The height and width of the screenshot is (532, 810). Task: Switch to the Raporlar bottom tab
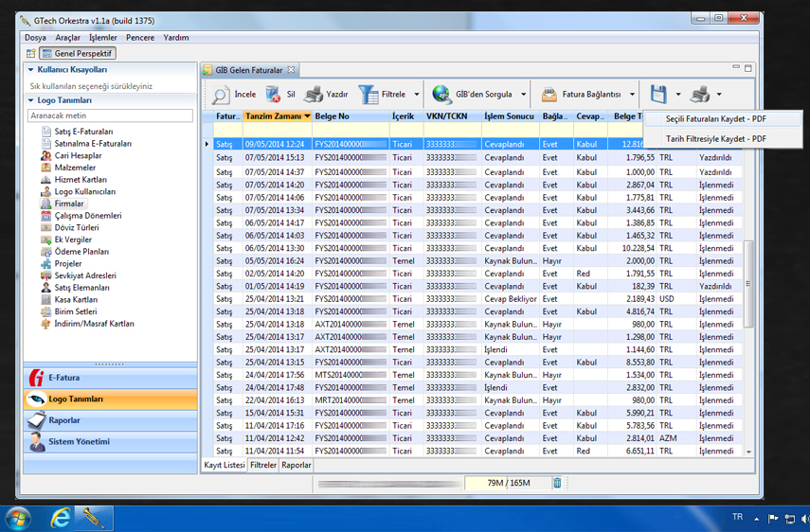click(296, 465)
